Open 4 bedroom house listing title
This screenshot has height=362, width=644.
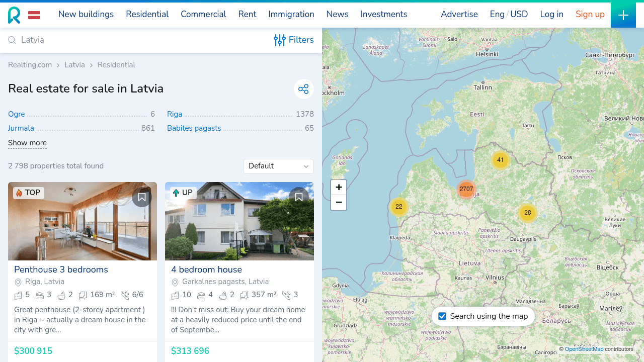pyautogui.click(x=206, y=269)
